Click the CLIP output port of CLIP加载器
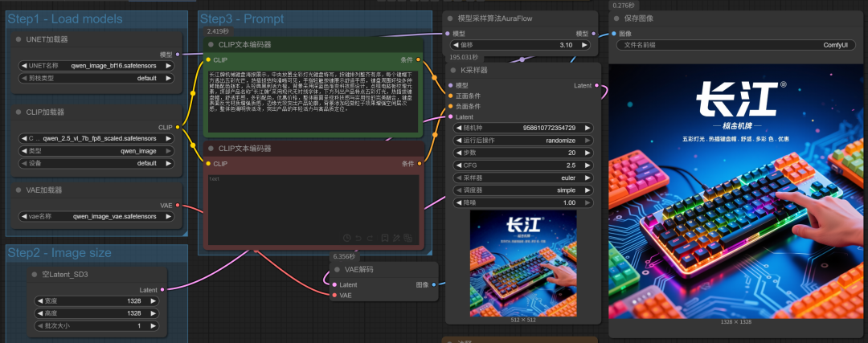Image resolution: width=868 pixels, height=343 pixels. 177,127
